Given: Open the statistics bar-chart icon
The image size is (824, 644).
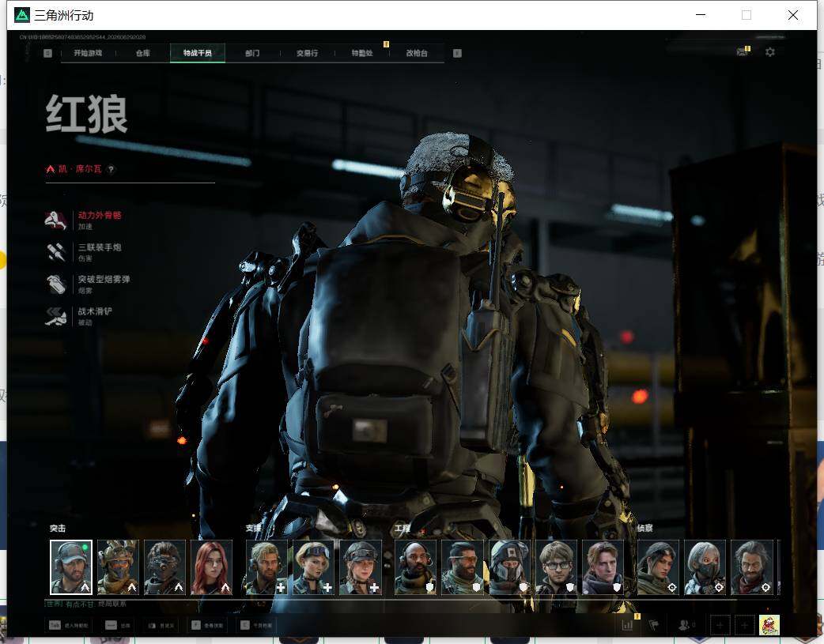Looking at the screenshot, I should pos(627,625).
